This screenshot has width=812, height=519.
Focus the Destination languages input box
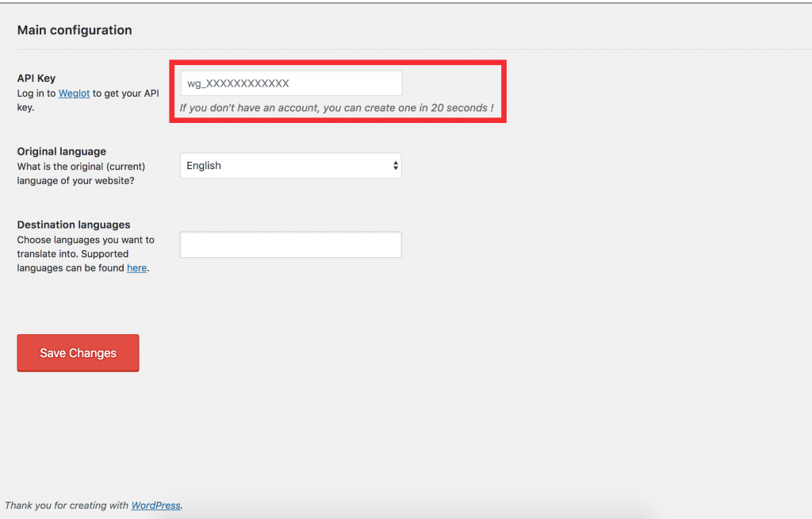(x=290, y=244)
